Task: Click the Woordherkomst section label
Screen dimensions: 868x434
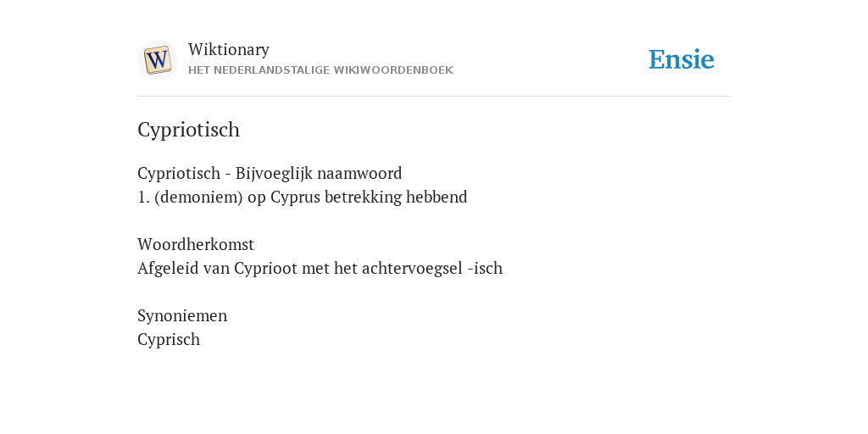Action: (x=196, y=244)
